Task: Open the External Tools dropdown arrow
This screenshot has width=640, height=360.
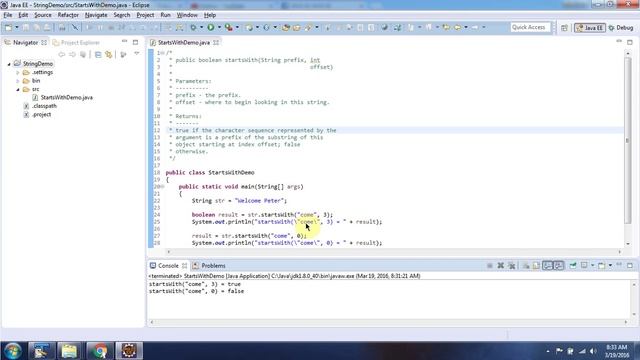Action: tap(237, 27)
